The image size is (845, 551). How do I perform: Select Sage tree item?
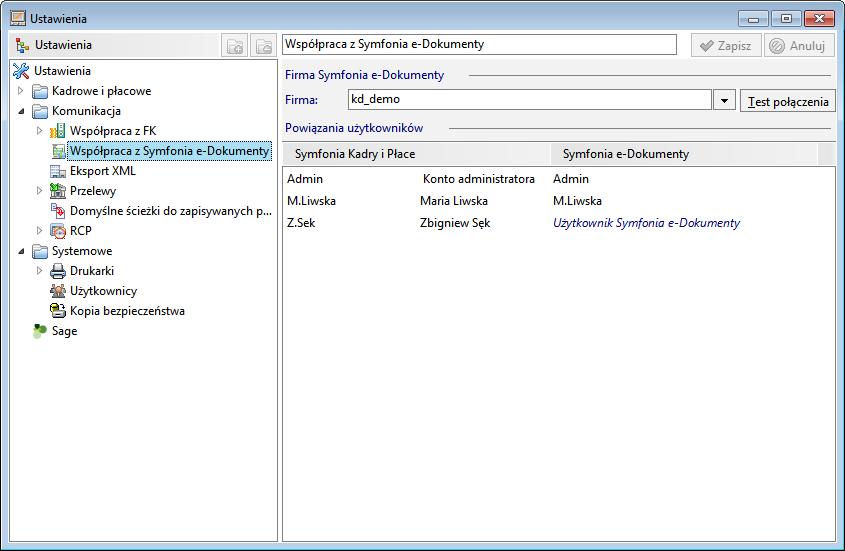pyautogui.click(x=65, y=331)
